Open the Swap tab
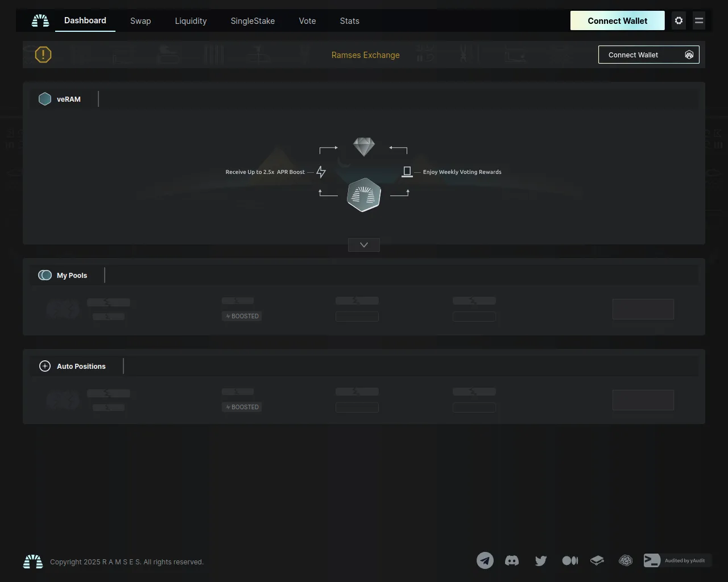The height and width of the screenshot is (582, 728). pos(140,21)
